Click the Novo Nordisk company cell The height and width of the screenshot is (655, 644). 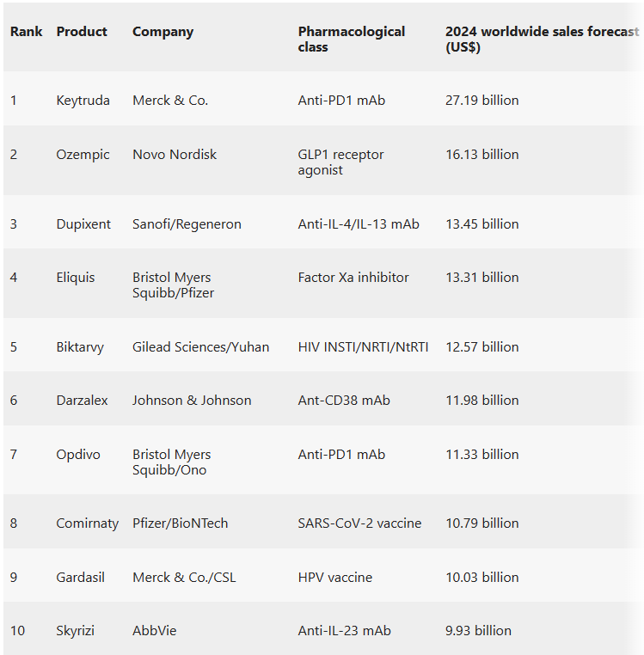click(x=175, y=155)
